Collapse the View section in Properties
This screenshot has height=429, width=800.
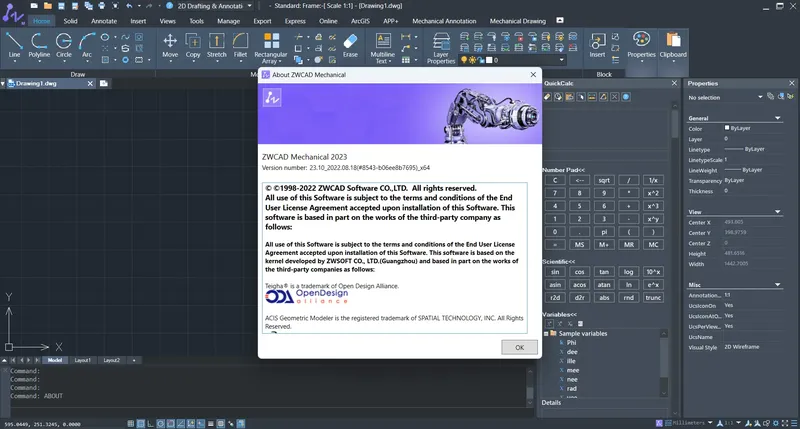pyautogui.click(x=778, y=212)
